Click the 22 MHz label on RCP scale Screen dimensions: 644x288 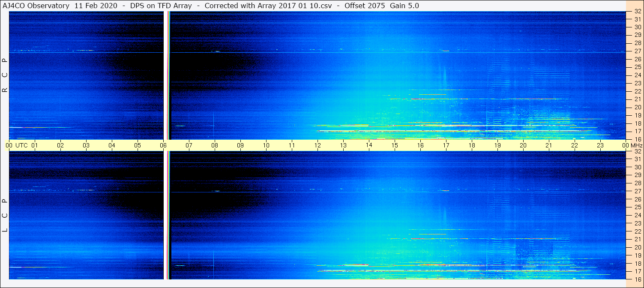point(637,91)
